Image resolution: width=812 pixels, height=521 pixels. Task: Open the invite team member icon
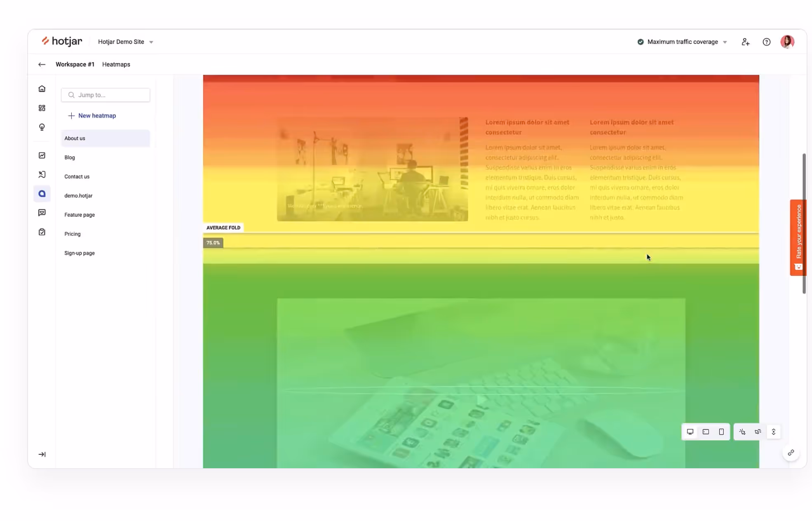745,42
